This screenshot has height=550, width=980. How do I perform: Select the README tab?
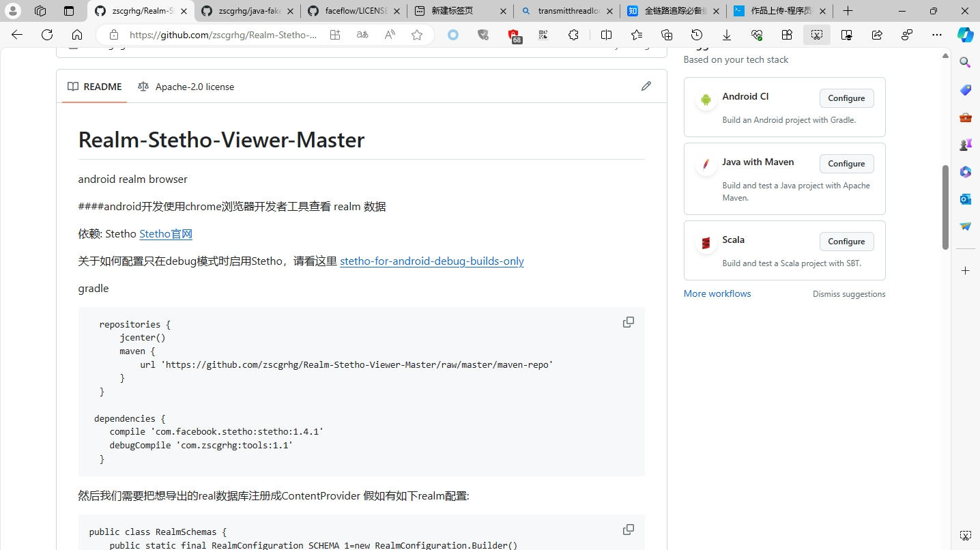94,87
